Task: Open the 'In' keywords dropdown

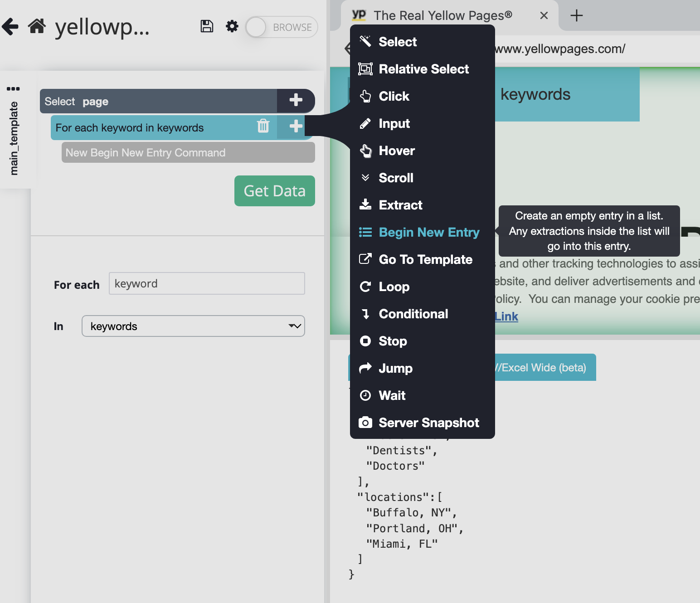Action: (x=193, y=326)
